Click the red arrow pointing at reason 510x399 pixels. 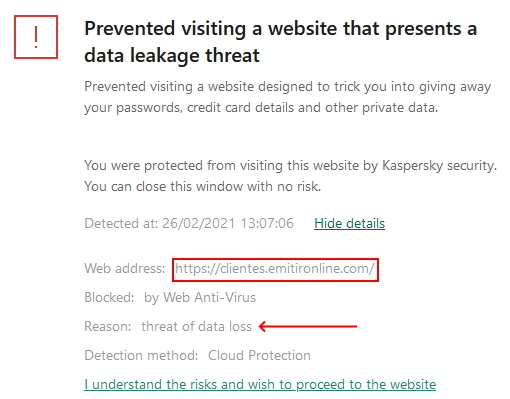[x=308, y=326]
